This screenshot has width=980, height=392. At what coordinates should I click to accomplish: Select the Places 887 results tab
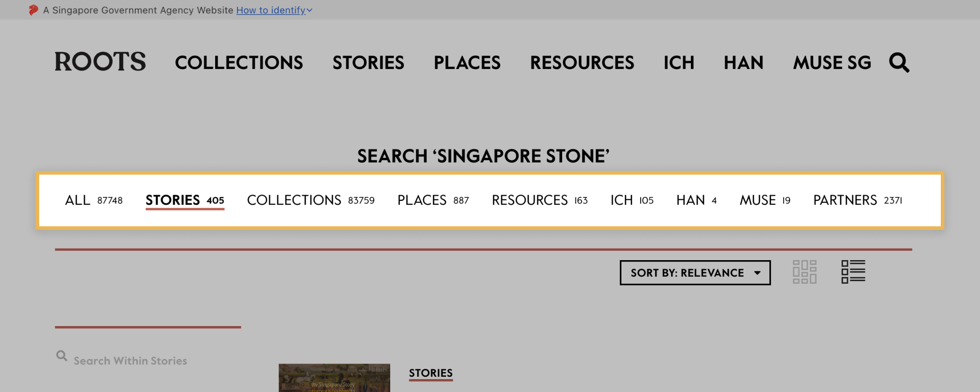pos(433,200)
